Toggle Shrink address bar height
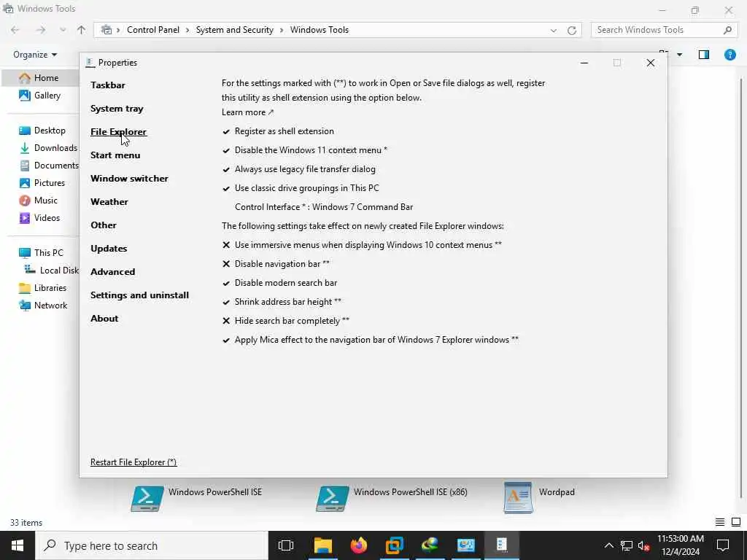Screen dimensions: 747x560 click(282, 302)
